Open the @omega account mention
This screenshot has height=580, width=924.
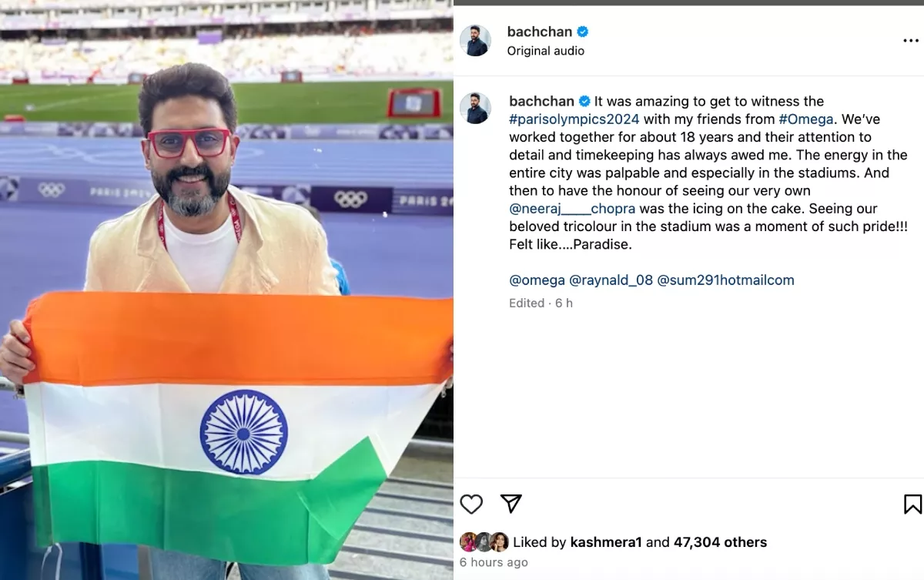[x=537, y=280]
